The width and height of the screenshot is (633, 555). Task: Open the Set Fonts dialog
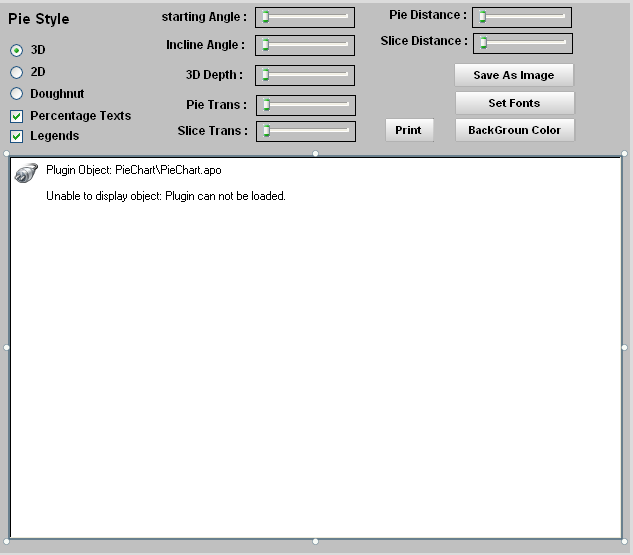(514, 103)
